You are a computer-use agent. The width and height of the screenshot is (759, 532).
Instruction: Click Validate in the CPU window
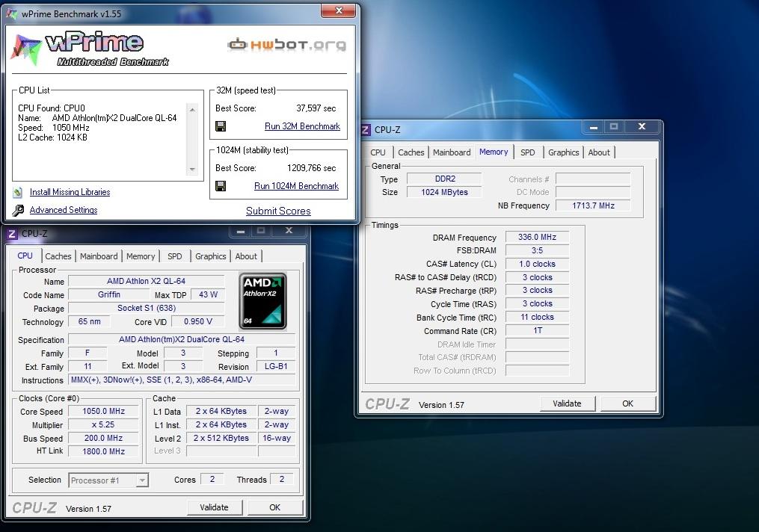coord(214,507)
